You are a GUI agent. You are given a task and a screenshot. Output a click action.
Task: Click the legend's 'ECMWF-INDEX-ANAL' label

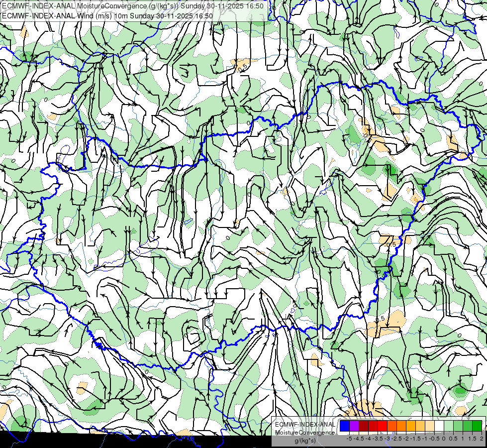pyautogui.click(x=305, y=425)
